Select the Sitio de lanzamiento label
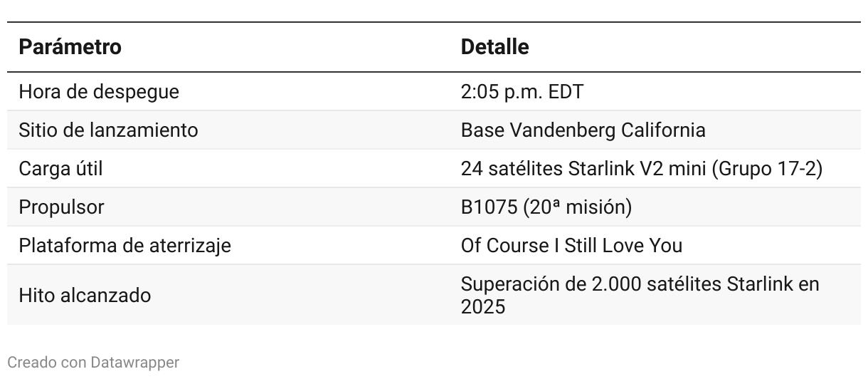 tap(108, 130)
